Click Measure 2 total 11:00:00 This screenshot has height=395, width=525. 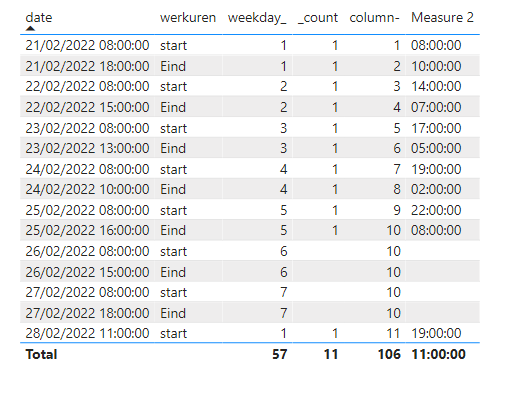pos(438,354)
